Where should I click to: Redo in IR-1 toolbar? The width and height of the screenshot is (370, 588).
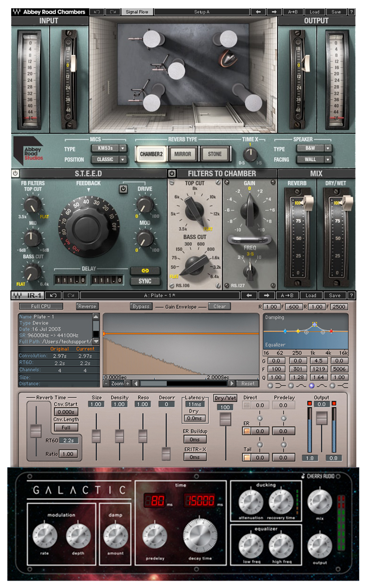(x=71, y=295)
